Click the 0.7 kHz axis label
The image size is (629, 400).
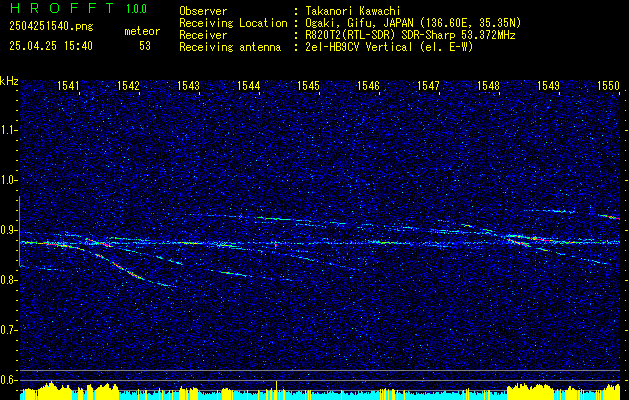click(x=9, y=330)
